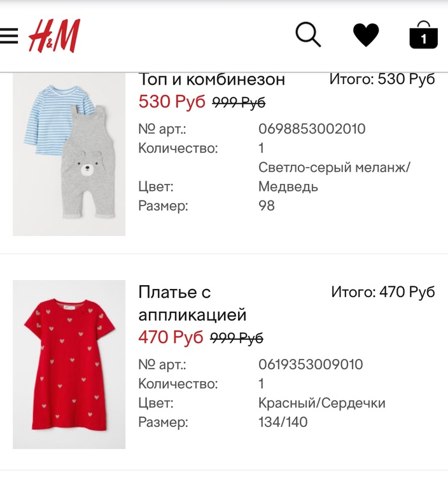Open the red heart dress thumbnail
The height and width of the screenshot is (490, 448).
(x=69, y=365)
